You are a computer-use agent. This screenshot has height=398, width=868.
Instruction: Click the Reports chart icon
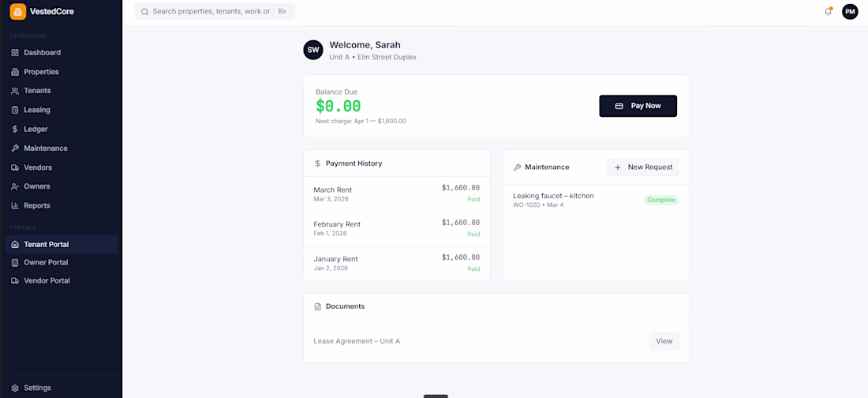tap(15, 206)
